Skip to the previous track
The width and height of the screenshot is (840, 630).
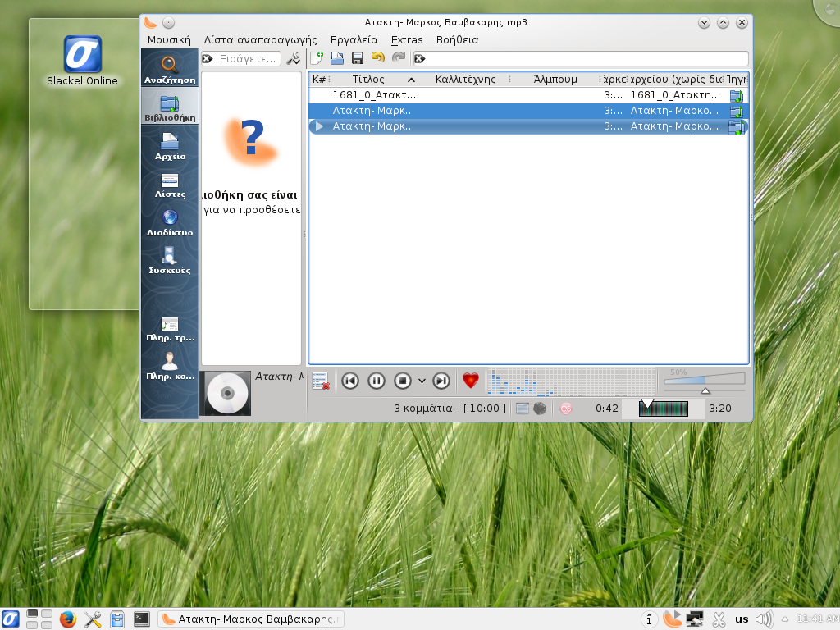point(350,381)
